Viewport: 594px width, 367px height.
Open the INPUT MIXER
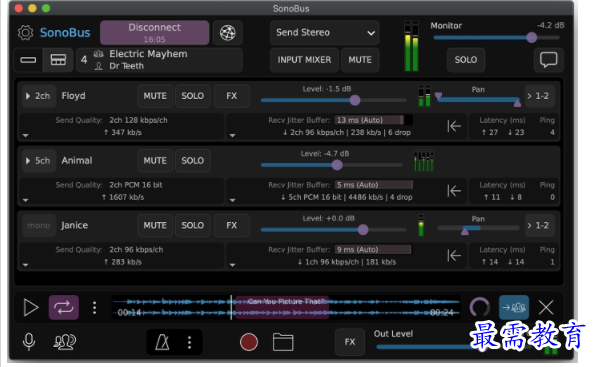304,60
